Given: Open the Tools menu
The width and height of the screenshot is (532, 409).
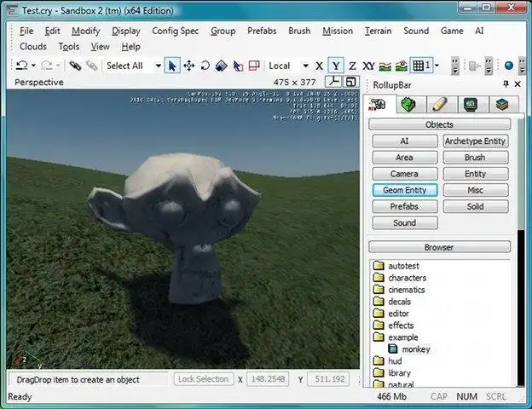Looking at the screenshot, I should [x=69, y=47].
